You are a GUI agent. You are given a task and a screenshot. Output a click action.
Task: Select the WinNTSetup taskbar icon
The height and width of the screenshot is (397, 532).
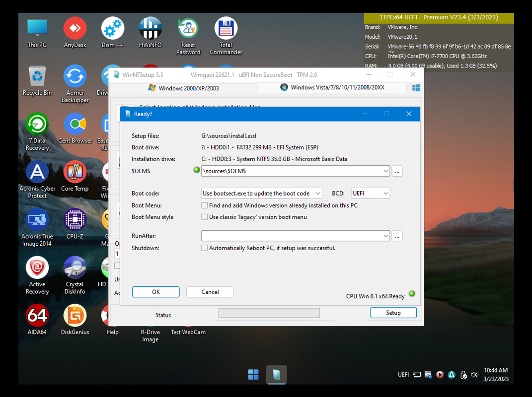(276, 375)
